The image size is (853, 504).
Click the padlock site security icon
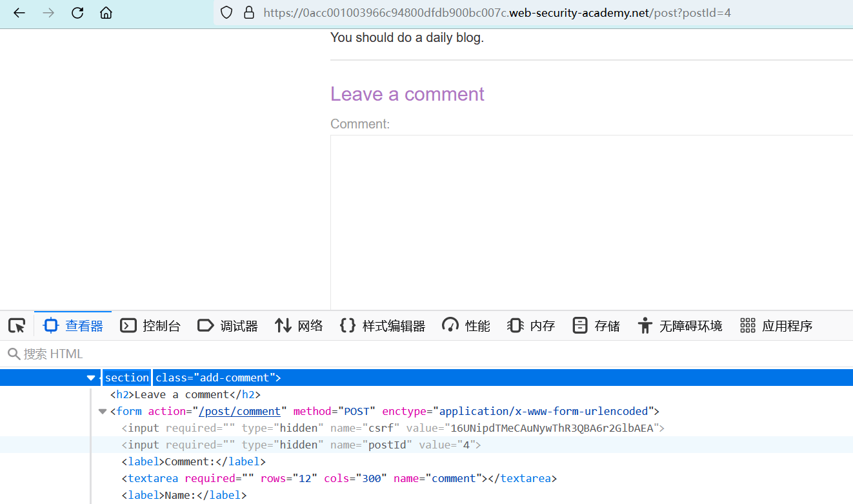tap(248, 13)
